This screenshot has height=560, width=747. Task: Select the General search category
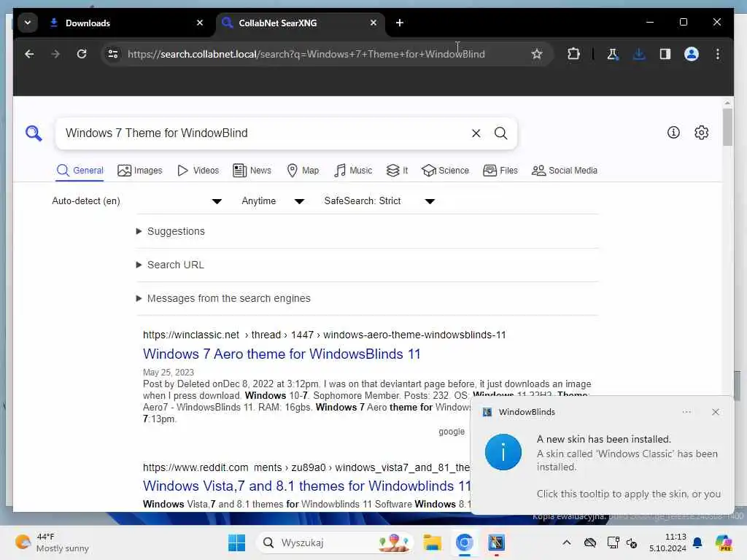[80, 171]
